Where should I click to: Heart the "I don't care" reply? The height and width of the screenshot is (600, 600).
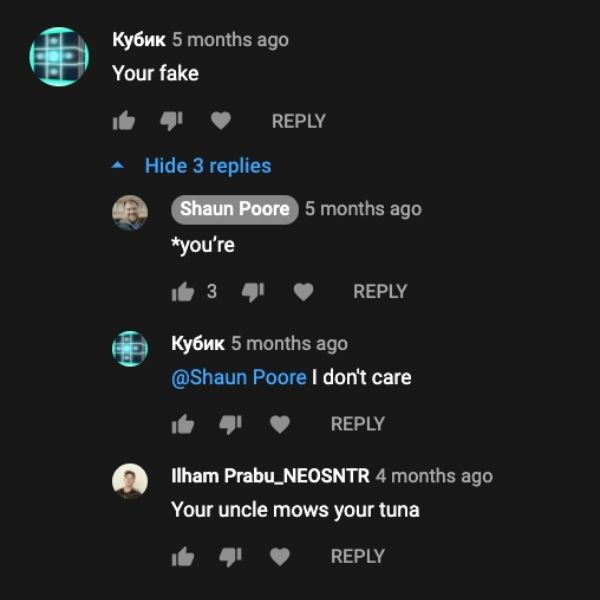(x=280, y=424)
